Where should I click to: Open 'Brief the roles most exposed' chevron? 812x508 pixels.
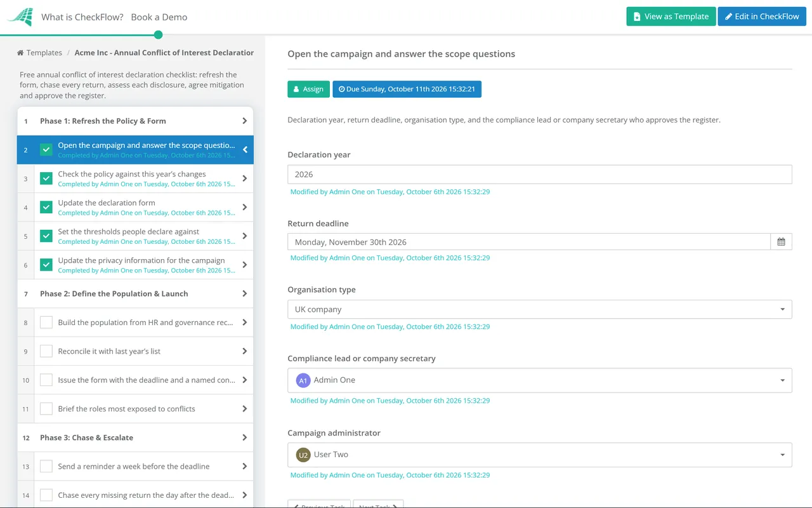point(245,409)
